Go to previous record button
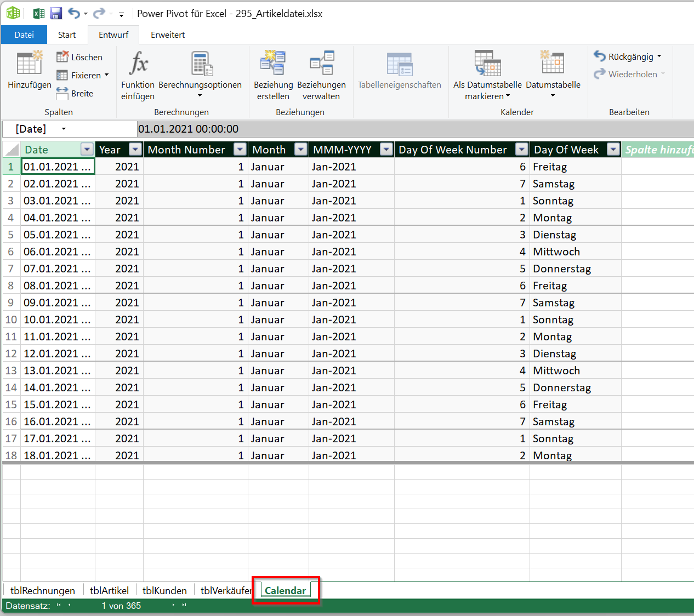The width and height of the screenshot is (694, 616). point(70,605)
